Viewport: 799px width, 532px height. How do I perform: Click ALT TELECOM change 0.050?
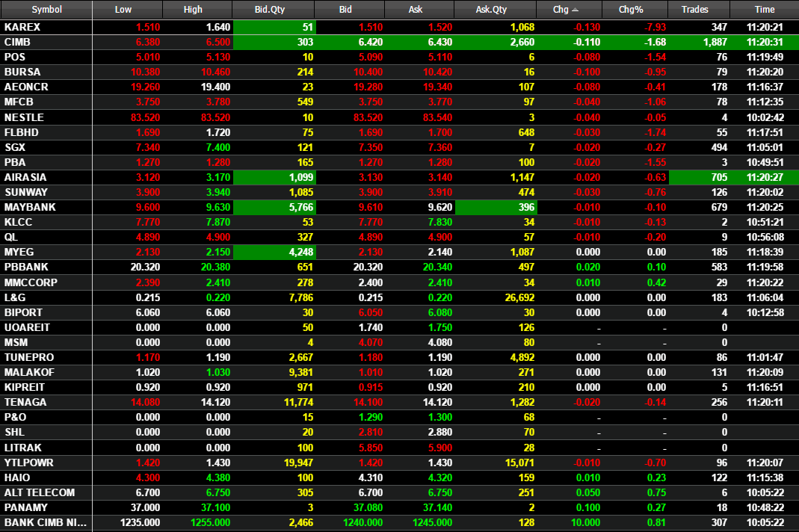click(588, 492)
